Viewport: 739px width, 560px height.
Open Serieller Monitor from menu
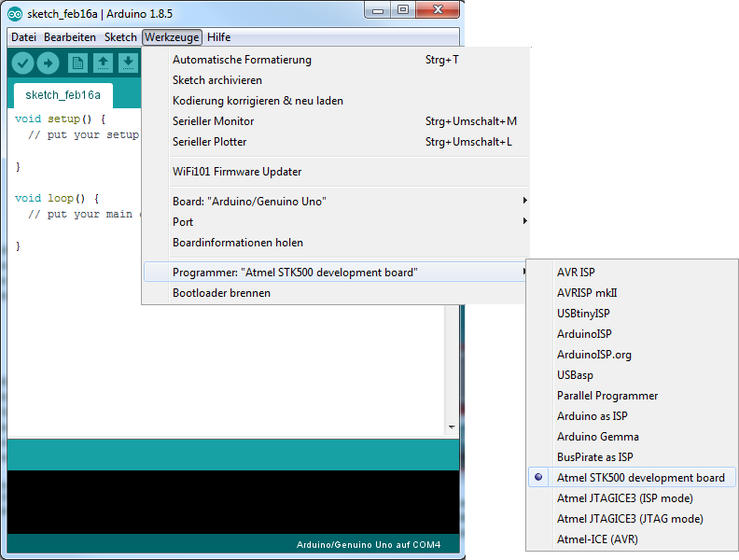coord(213,121)
